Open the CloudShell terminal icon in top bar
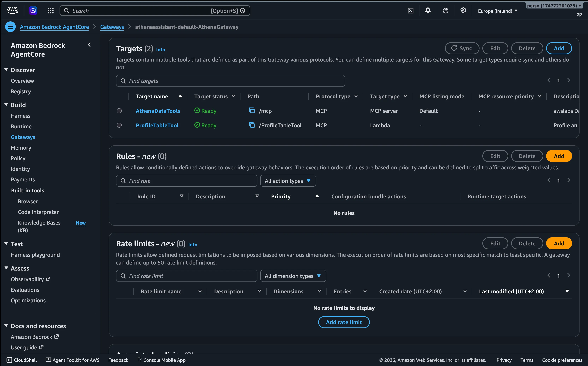Viewport: 588px width, 366px height. tap(410, 11)
